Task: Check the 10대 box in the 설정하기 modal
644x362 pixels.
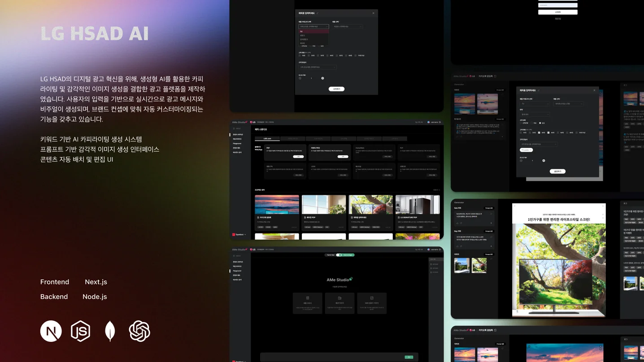Action: 521,133
